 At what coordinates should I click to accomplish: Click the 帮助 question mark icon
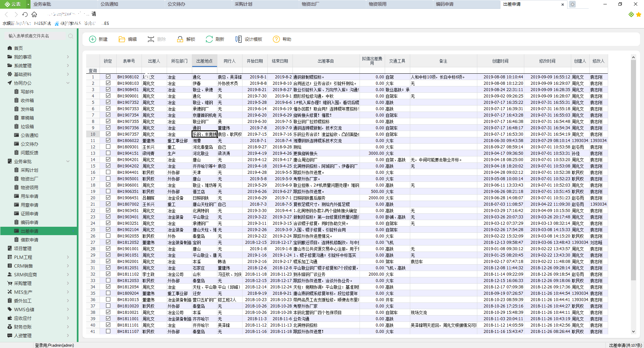[x=276, y=39]
